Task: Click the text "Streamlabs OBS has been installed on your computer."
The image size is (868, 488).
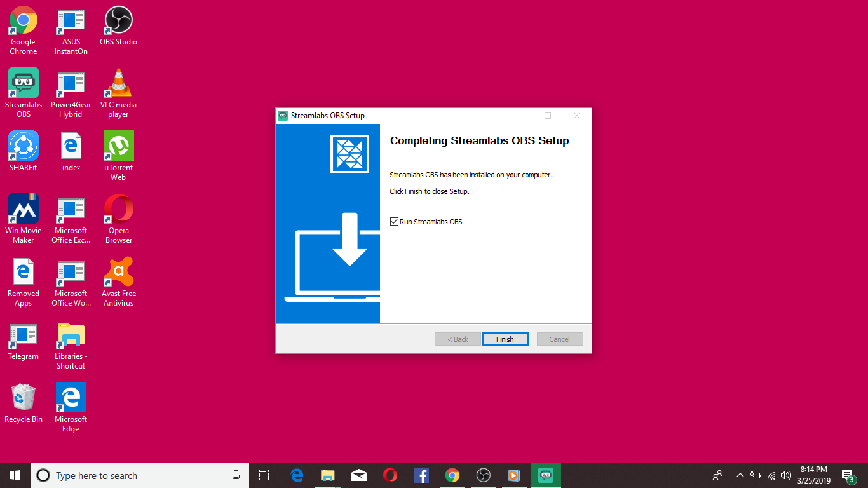Action: coord(471,175)
